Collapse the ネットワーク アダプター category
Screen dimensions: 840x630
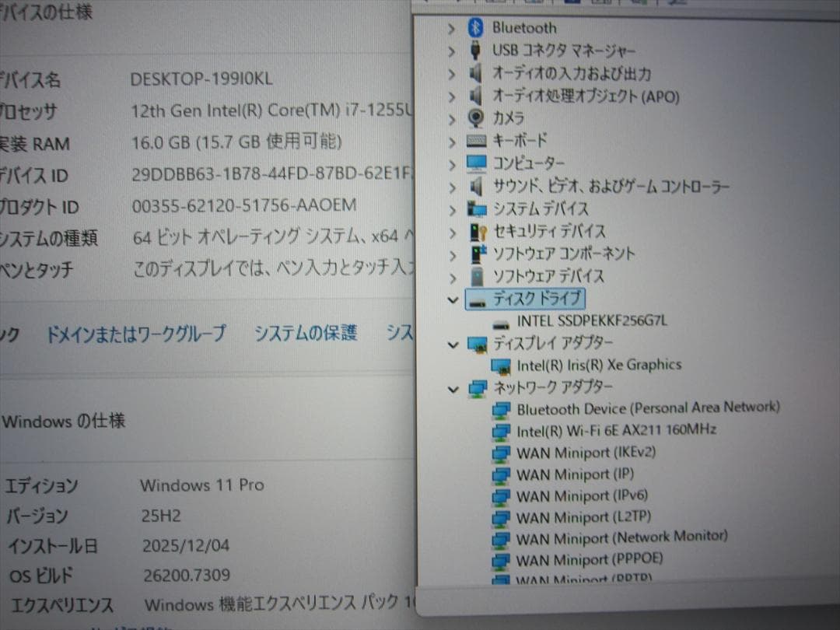[453, 387]
